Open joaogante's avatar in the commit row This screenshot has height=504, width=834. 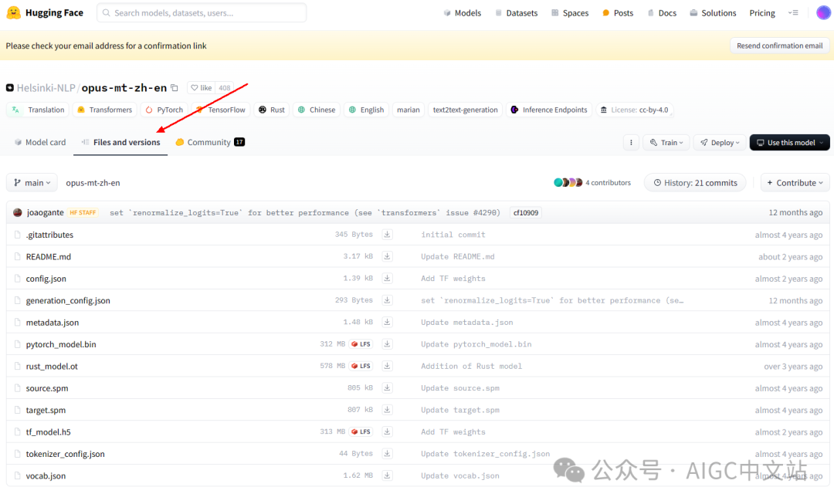click(18, 213)
